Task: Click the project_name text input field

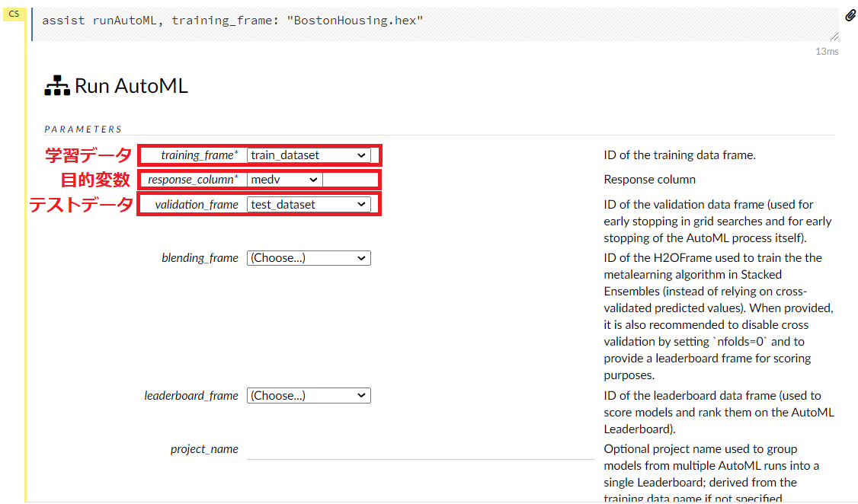Action: 420,449
